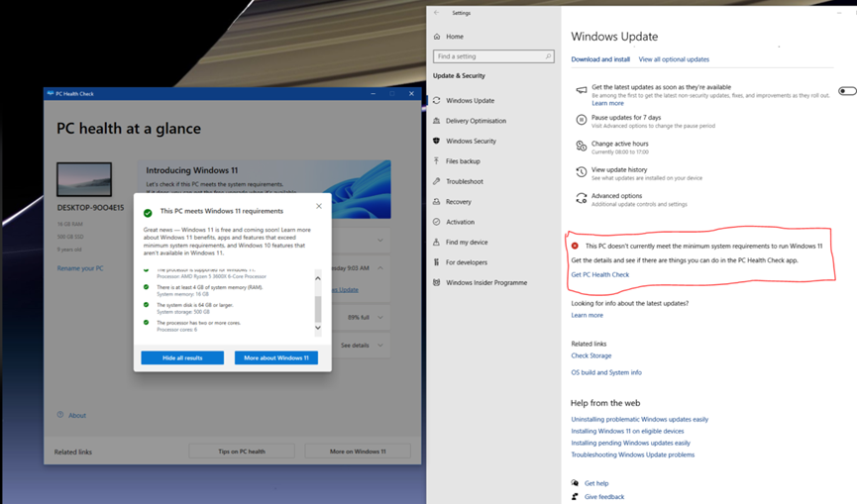Open Troubleshoot wrench entry

click(x=464, y=181)
